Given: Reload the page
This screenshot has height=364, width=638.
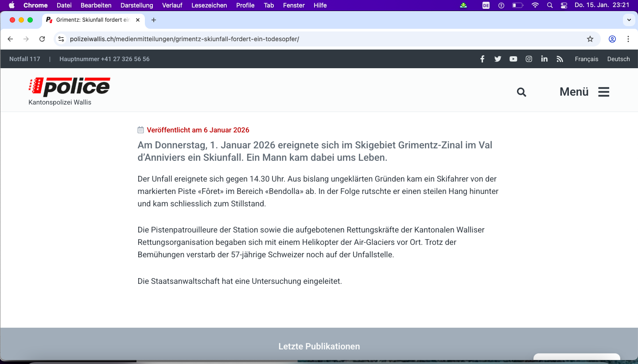Looking at the screenshot, I should (42, 39).
